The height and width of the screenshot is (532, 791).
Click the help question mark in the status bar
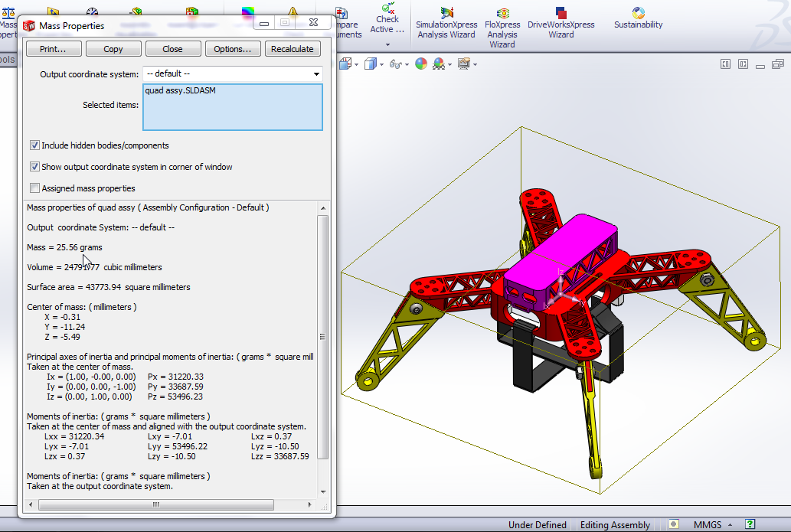click(750, 524)
